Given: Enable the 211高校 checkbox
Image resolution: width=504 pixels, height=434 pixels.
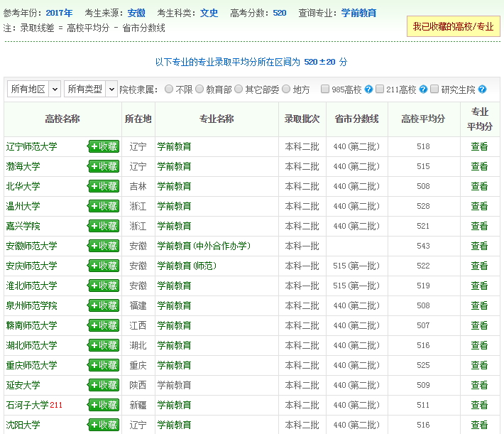Looking at the screenshot, I should coord(380,89).
